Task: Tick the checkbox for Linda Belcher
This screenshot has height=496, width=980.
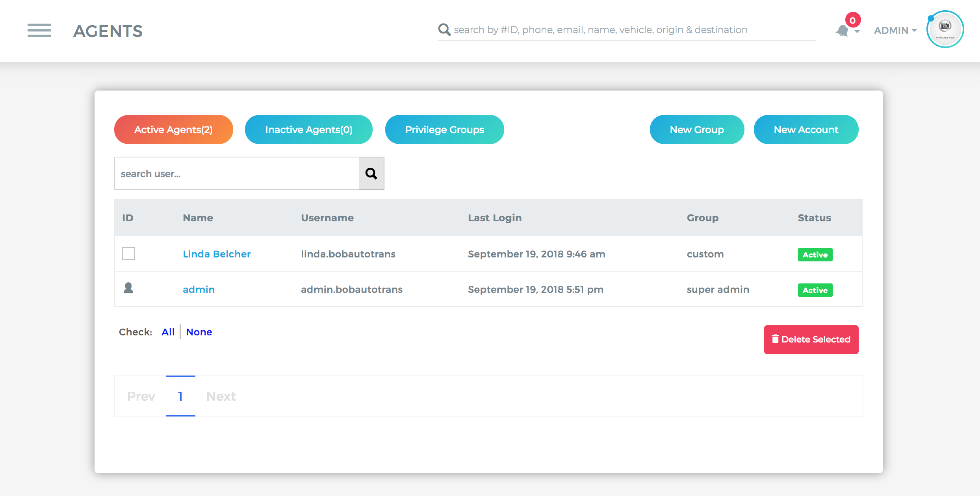Action: (x=128, y=254)
